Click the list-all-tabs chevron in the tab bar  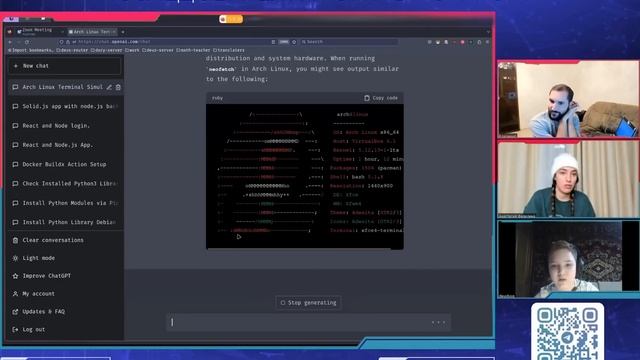tap(488, 32)
